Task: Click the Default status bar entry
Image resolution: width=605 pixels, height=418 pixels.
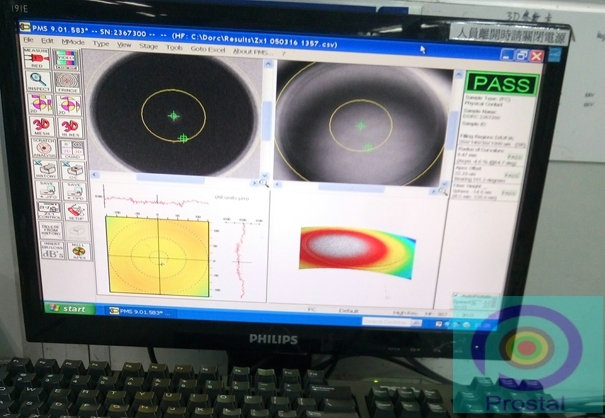Action: tap(348, 311)
